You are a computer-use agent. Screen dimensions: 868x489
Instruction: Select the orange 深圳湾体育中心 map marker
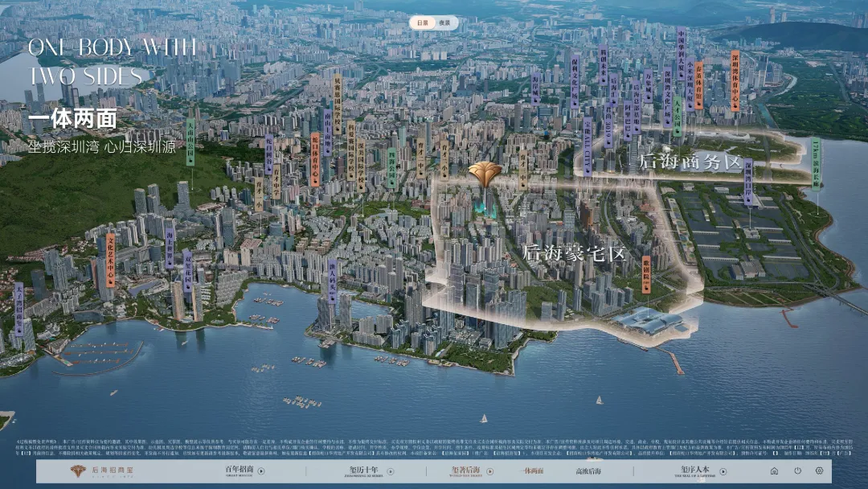coord(735,79)
